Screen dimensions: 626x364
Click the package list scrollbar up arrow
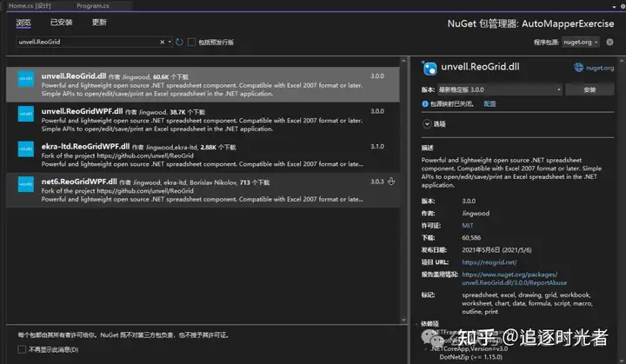[403, 61]
